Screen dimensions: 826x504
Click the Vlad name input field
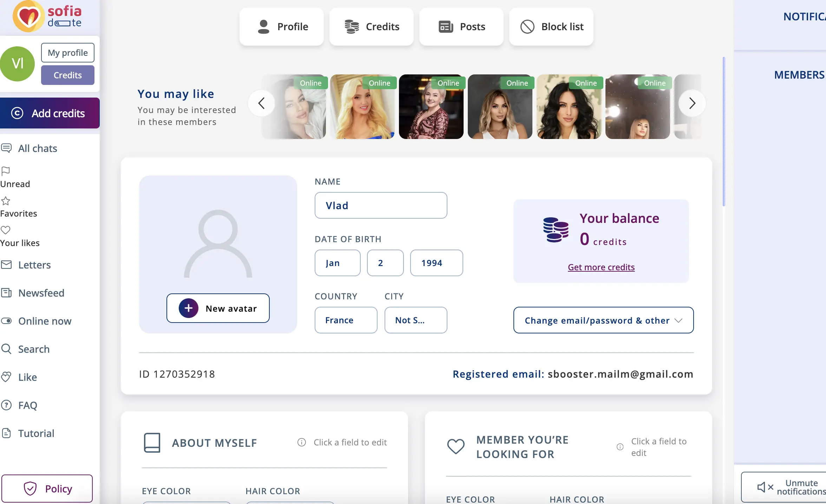pyautogui.click(x=381, y=205)
